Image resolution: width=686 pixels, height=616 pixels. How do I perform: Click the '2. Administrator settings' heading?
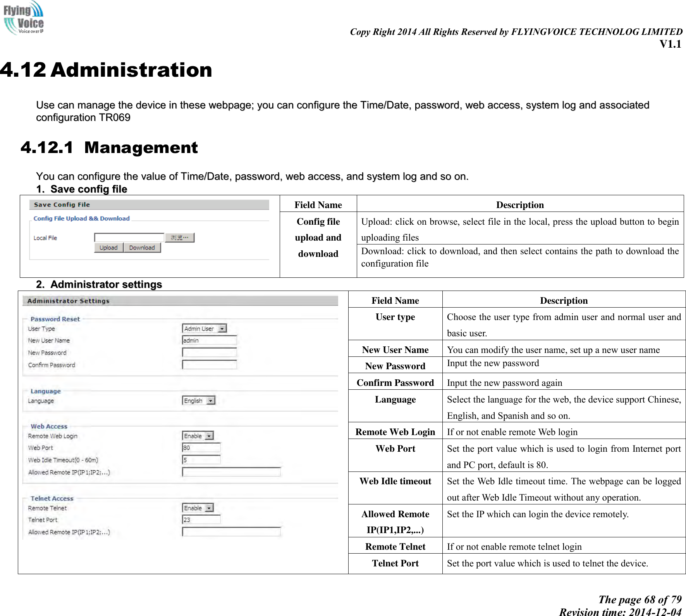(99, 284)
